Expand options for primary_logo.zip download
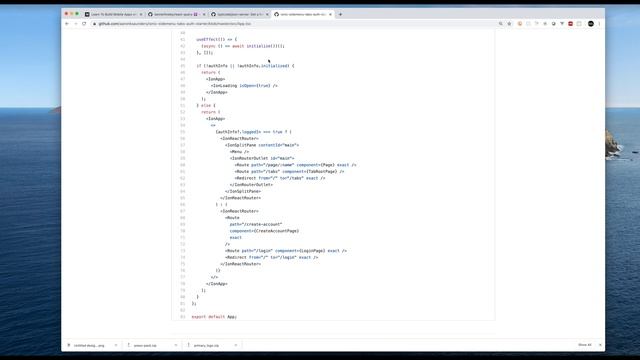 point(236,345)
